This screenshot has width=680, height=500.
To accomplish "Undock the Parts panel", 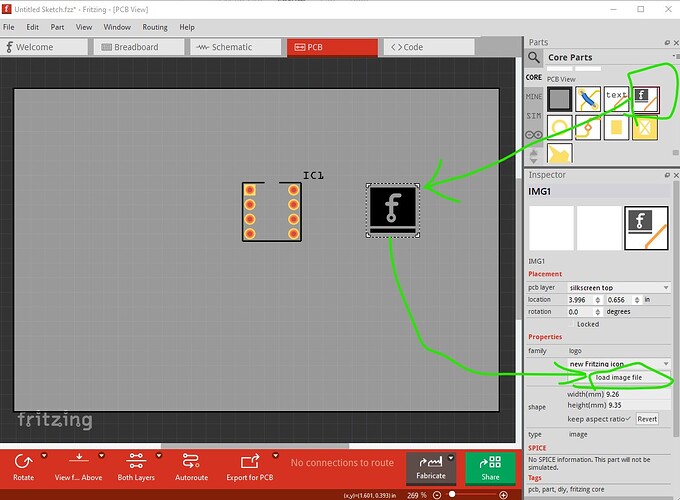I will coord(667,42).
